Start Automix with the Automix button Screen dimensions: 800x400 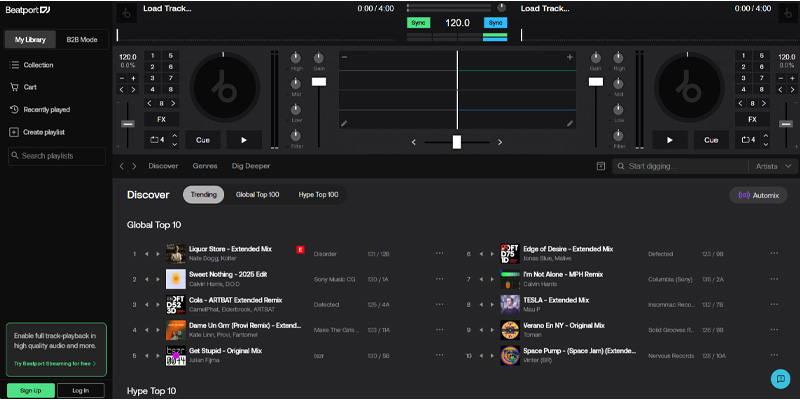[x=757, y=195]
